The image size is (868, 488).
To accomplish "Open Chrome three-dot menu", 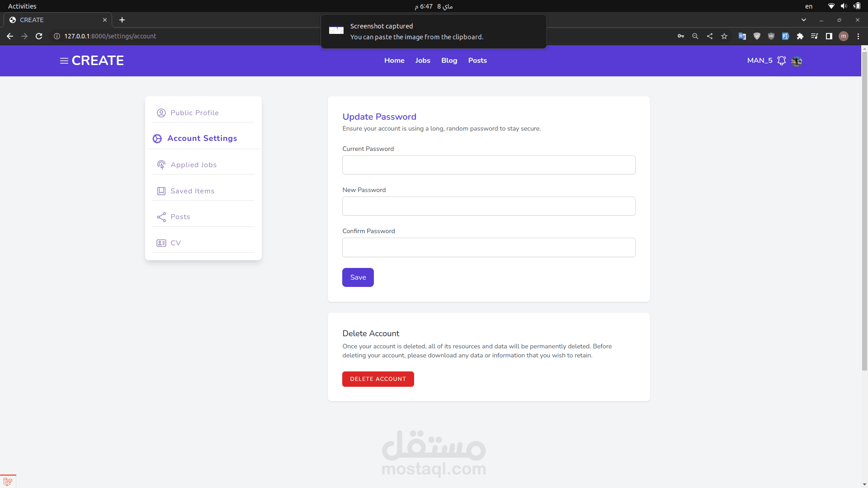I will coord(858,36).
